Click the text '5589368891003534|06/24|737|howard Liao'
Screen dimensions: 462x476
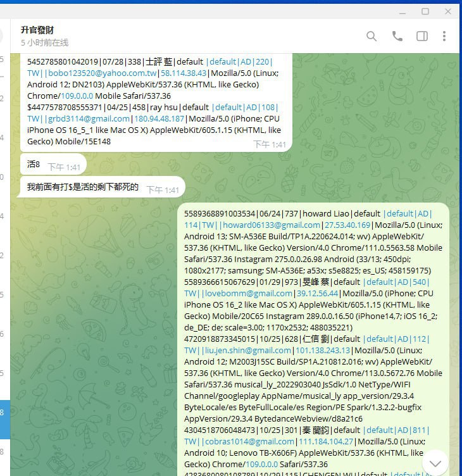(x=266, y=213)
